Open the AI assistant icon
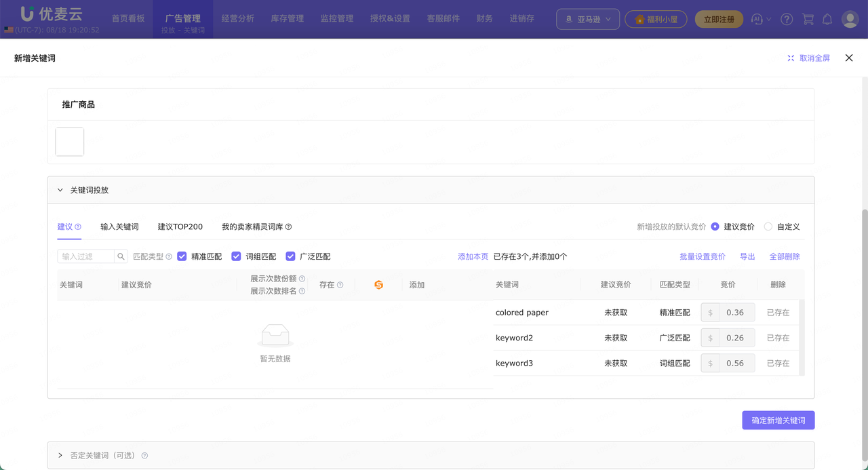This screenshot has width=868, height=470. [757, 20]
